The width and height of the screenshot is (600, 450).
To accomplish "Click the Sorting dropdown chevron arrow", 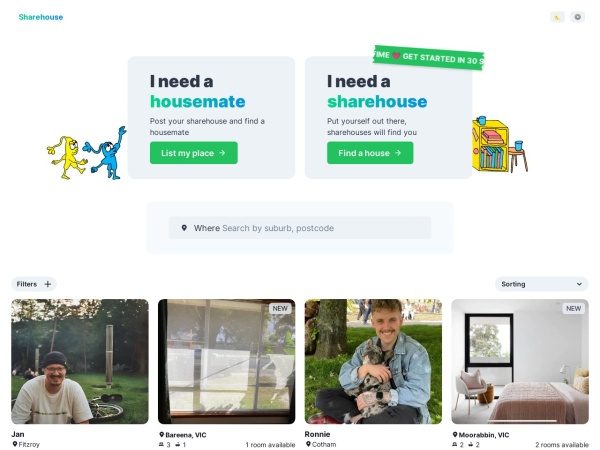I will pyautogui.click(x=579, y=284).
